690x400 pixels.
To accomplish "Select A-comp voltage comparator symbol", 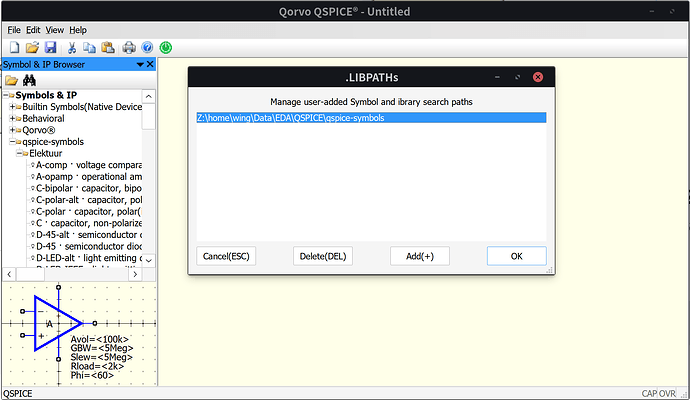I will (x=89, y=165).
